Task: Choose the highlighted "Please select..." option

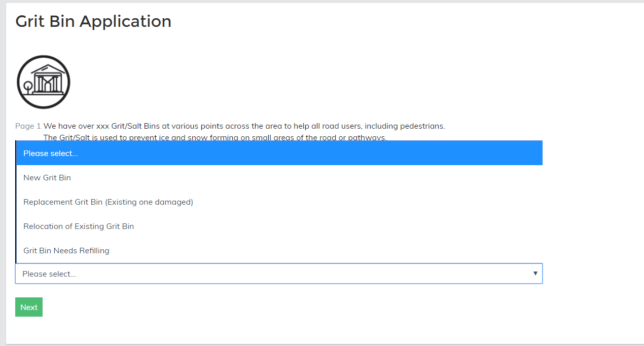Action: pos(279,153)
